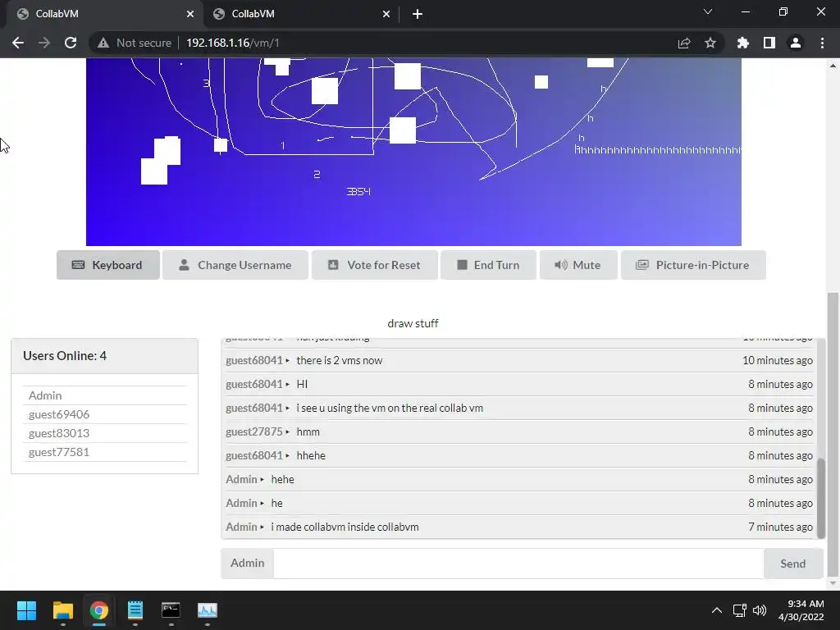Go forward in browser history
Viewport: 840px width, 630px height.
(x=44, y=43)
